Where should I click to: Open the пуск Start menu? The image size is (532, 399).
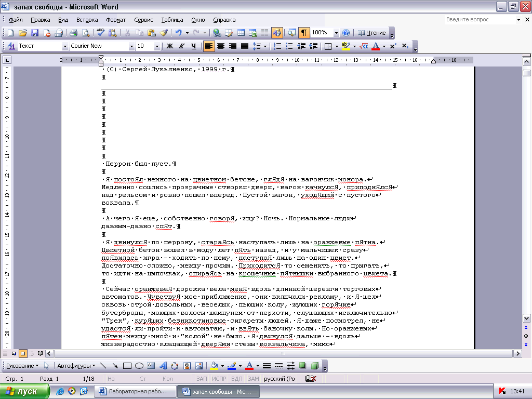pos(24,392)
